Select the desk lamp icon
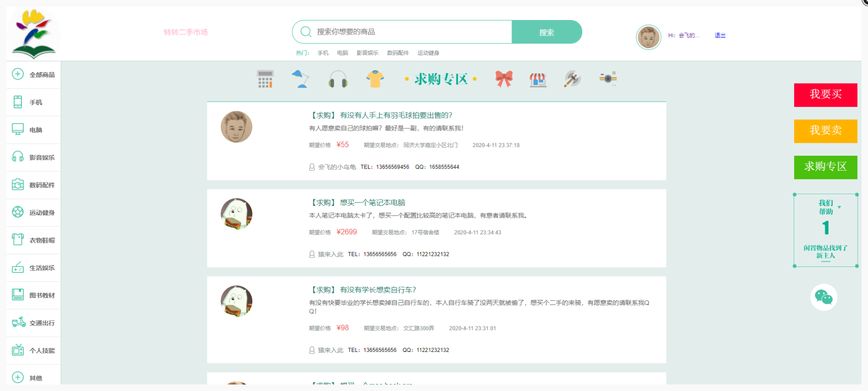This screenshot has width=868, height=391. [x=300, y=79]
